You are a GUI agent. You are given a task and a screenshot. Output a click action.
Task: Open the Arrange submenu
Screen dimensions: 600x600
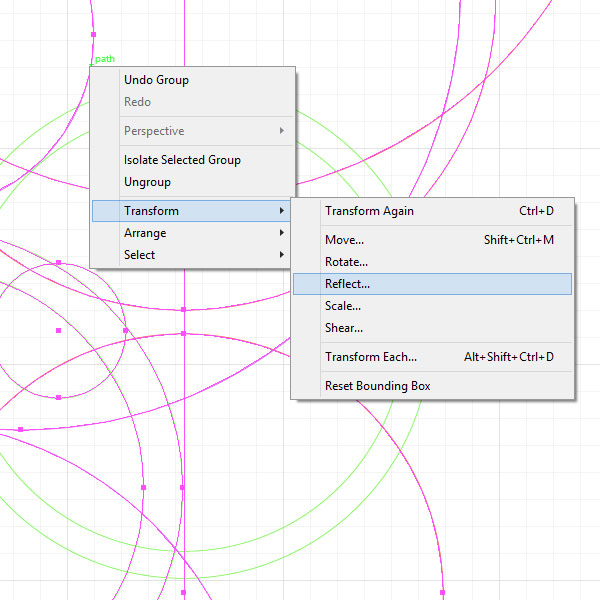click(x=192, y=233)
